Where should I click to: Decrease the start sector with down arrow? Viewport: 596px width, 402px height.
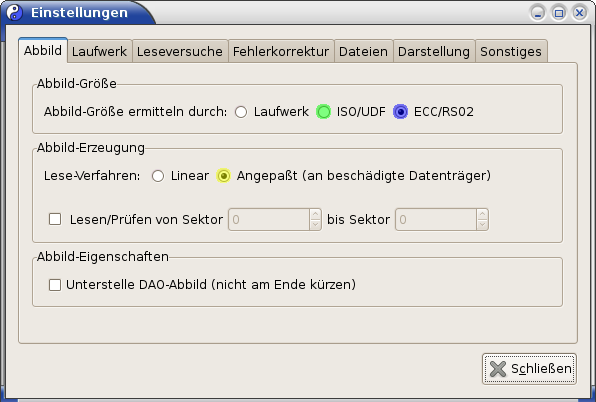315,225
